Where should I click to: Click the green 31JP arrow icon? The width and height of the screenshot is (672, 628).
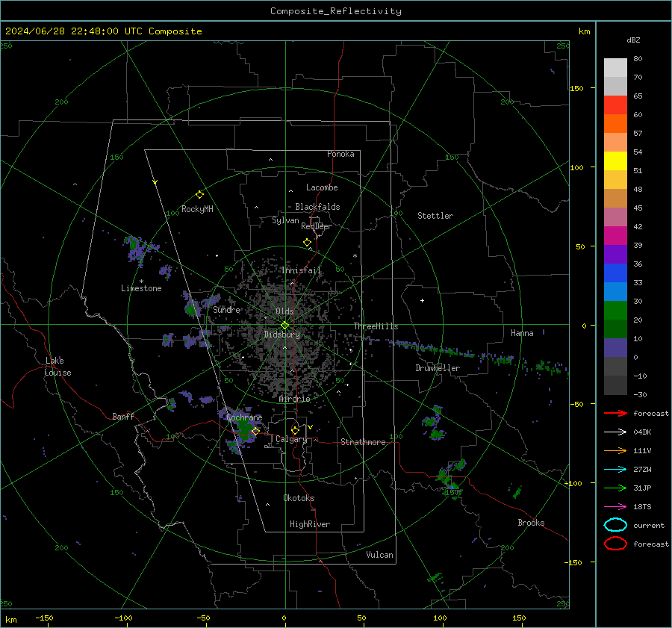(615, 488)
